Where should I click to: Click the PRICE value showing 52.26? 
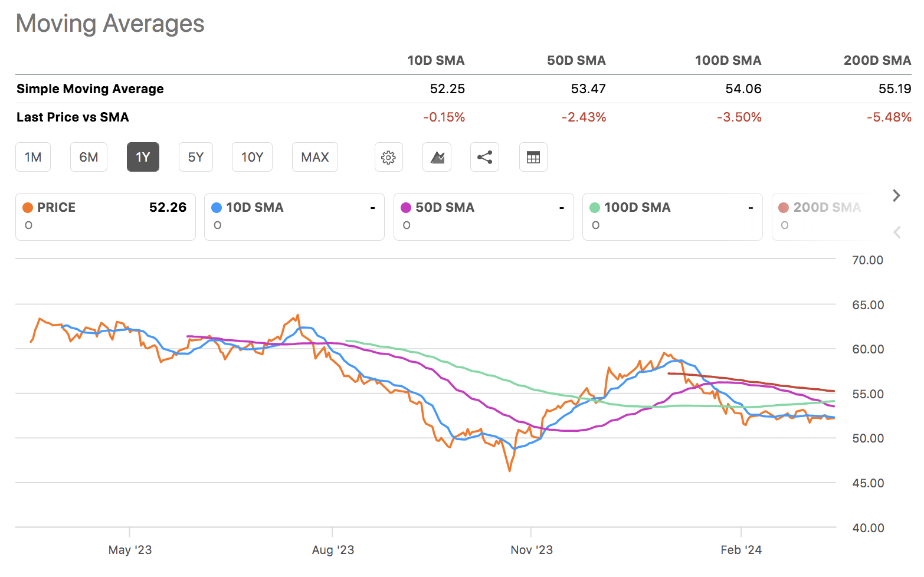coord(168,207)
